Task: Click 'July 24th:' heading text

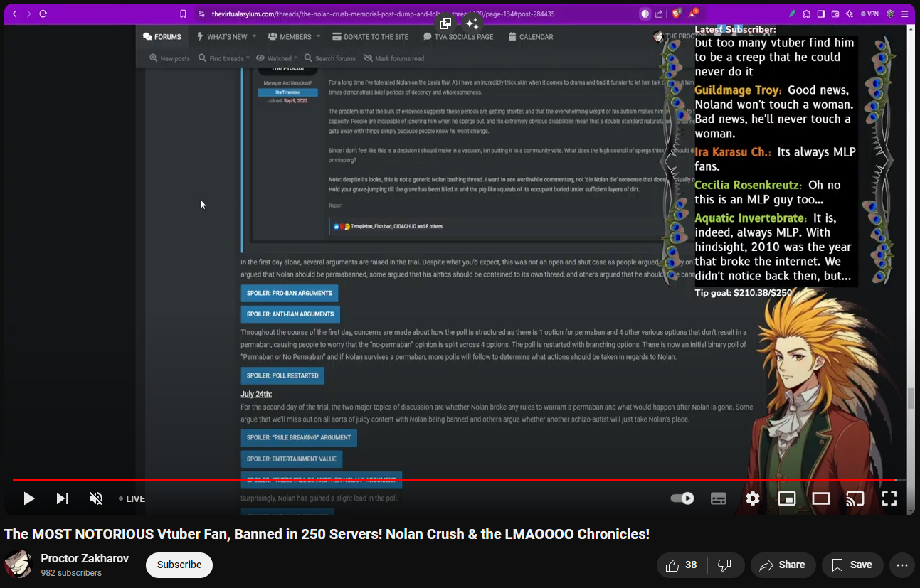Action: coord(256,394)
